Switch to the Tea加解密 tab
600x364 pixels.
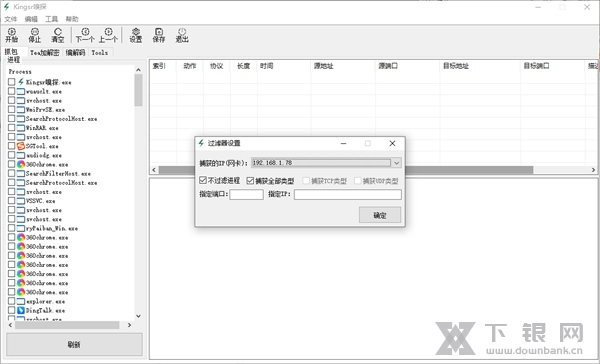(44, 52)
